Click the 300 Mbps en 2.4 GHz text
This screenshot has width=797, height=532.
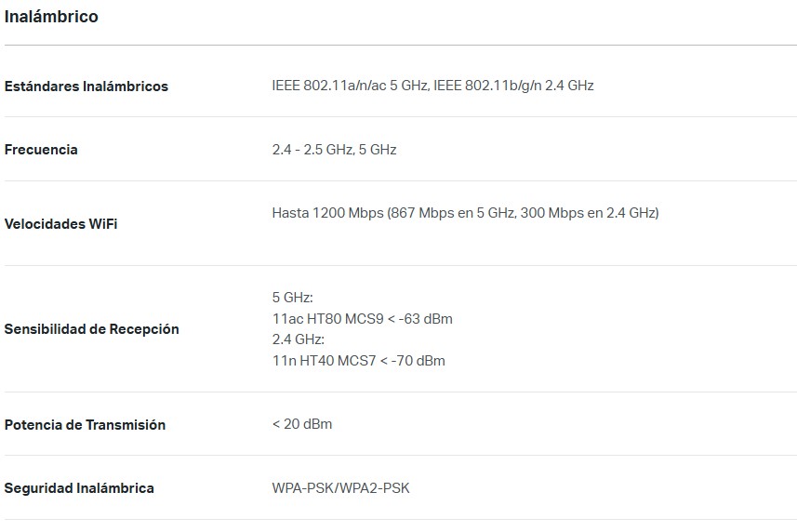587,213
